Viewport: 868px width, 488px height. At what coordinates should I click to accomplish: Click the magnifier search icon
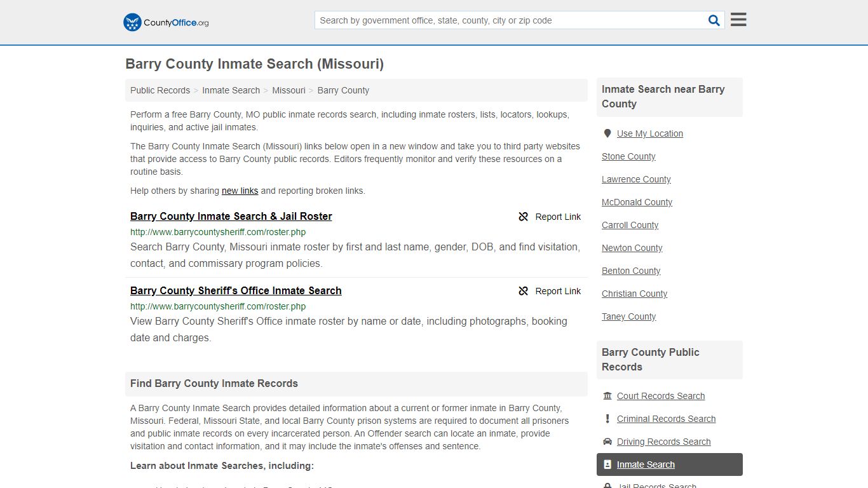point(714,20)
